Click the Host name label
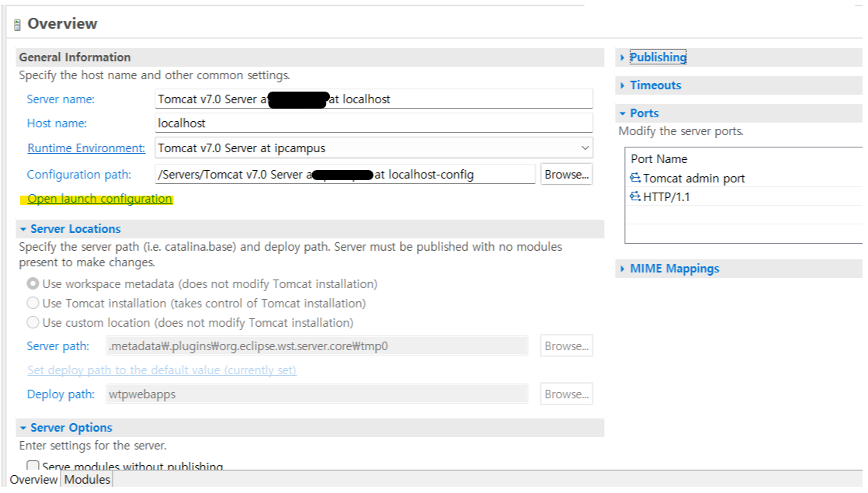 57,123
